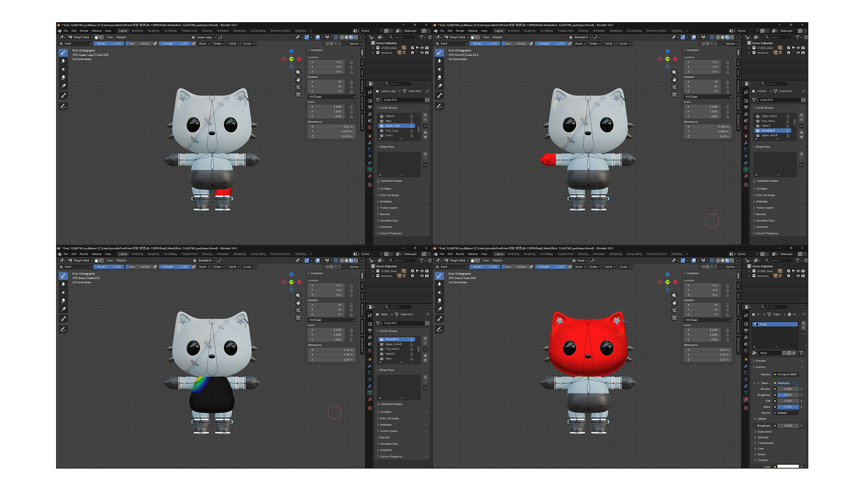
Task: Toggle Armature render camera in Head window
Action: click(x=803, y=276)
